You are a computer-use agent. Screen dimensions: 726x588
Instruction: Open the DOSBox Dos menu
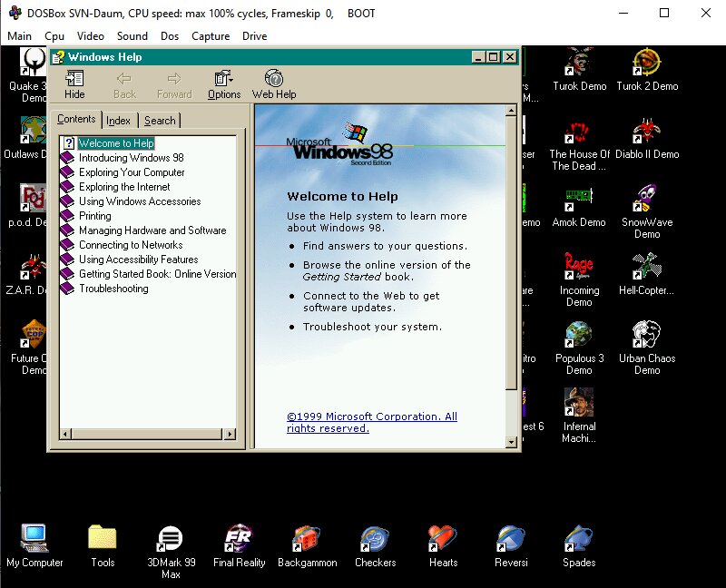click(x=170, y=36)
